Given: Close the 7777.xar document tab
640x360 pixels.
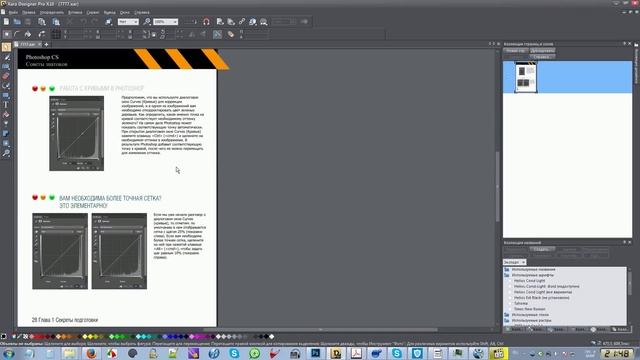Looking at the screenshot, I should [40, 44].
